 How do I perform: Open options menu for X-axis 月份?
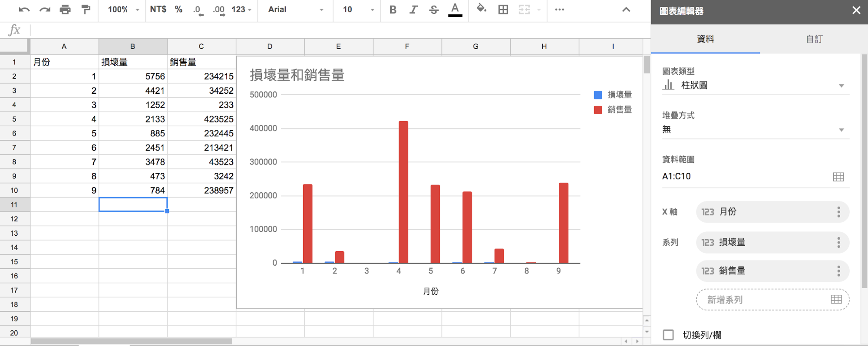(838, 212)
